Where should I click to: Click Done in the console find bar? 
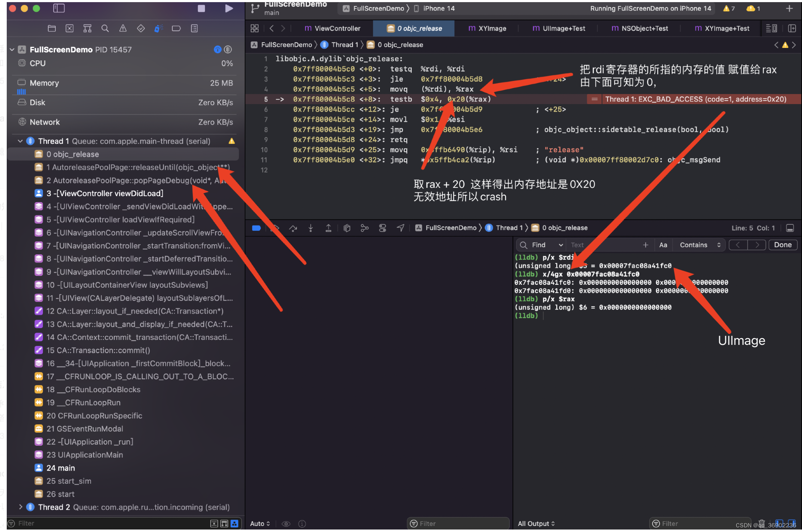click(782, 245)
